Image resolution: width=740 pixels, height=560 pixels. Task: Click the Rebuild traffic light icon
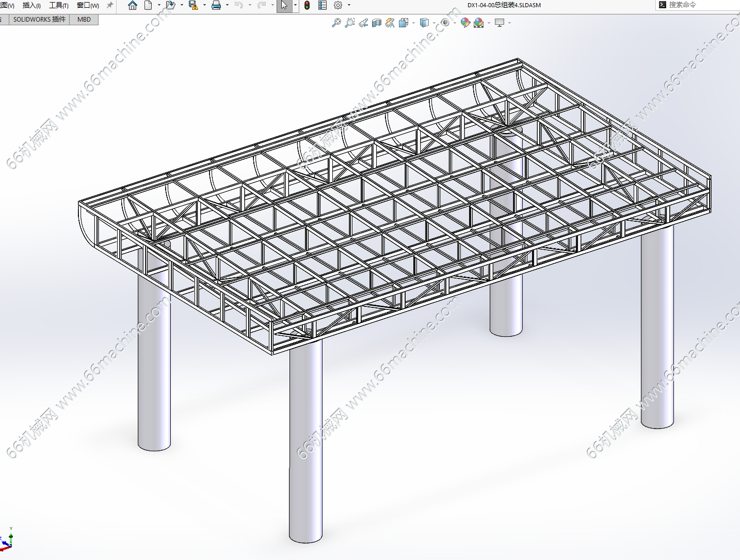[307, 5]
